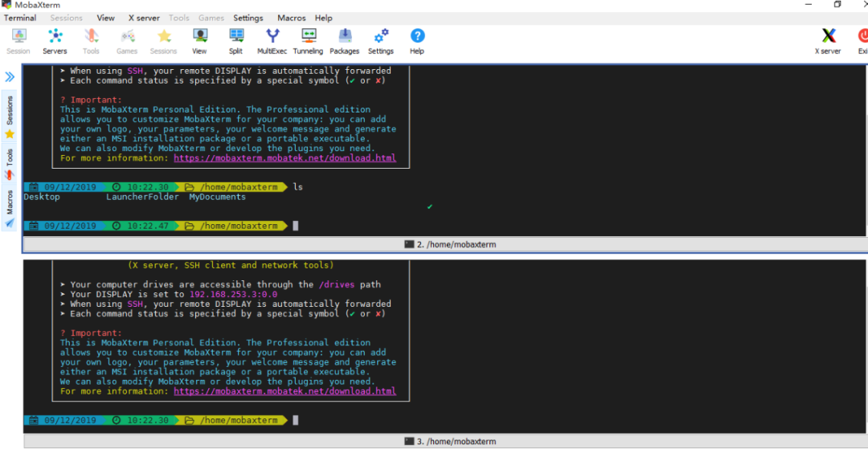Open the Terminal menu
Viewport: 868px width, 449px height.
coord(20,18)
